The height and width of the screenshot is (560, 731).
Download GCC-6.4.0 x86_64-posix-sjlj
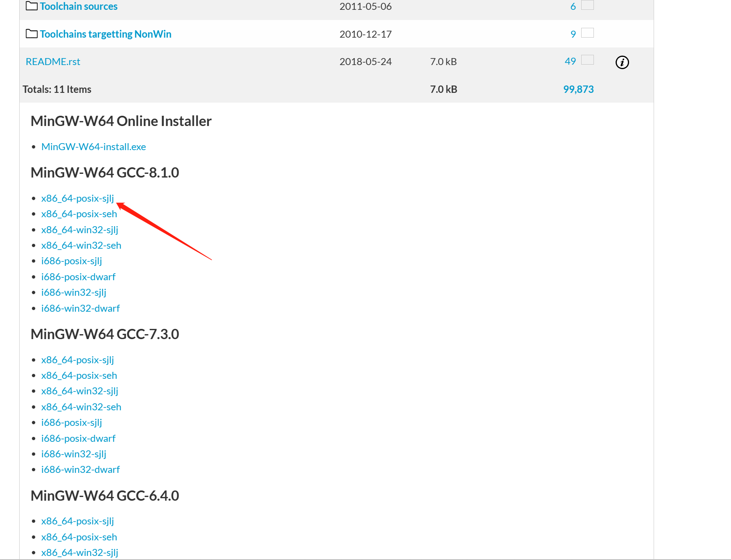point(77,521)
